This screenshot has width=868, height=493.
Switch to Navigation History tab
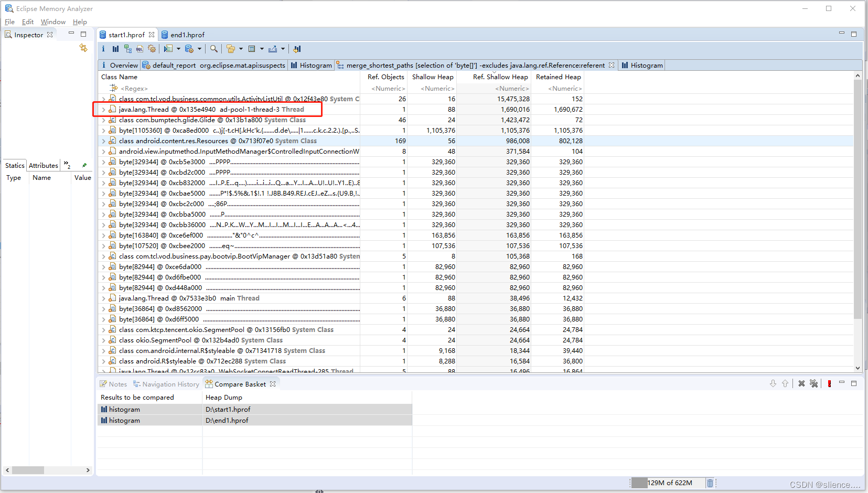click(x=166, y=384)
